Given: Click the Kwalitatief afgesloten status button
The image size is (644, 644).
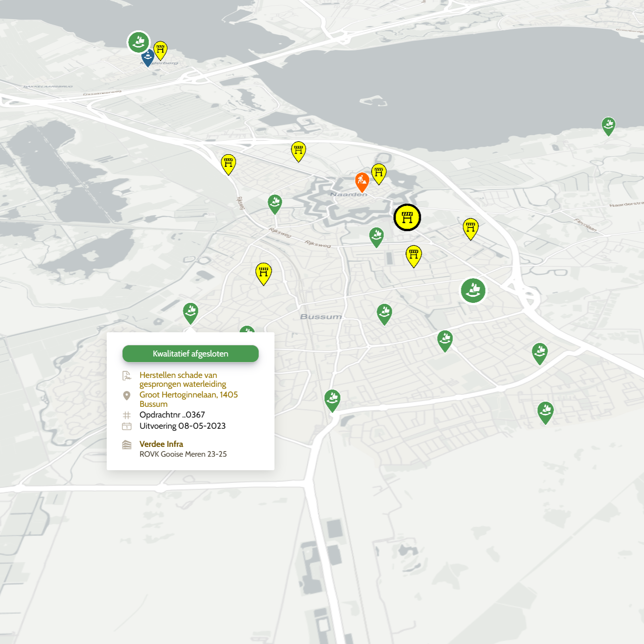Looking at the screenshot, I should tap(191, 354).
